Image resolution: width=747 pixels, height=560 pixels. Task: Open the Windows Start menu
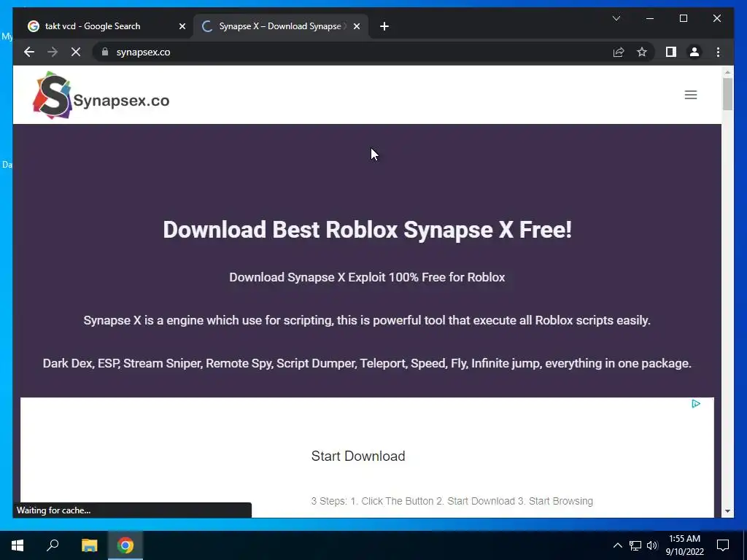click(18, 545)
